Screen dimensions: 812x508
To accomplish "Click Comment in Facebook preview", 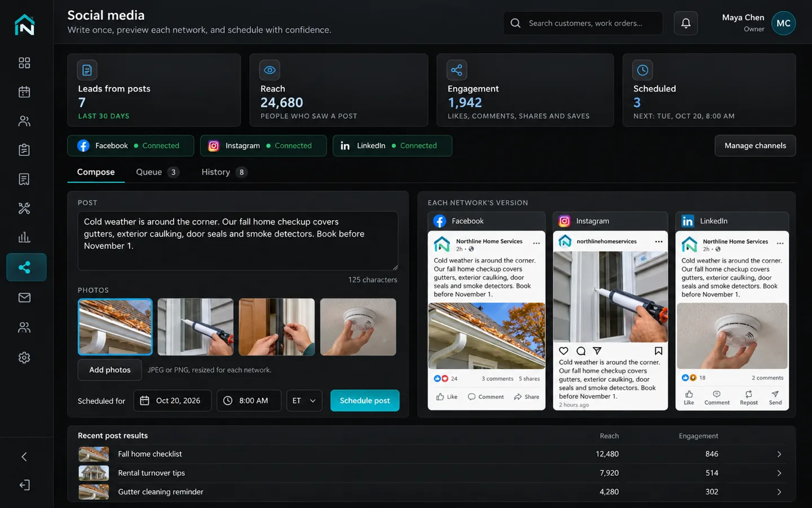I will point(486,397).
